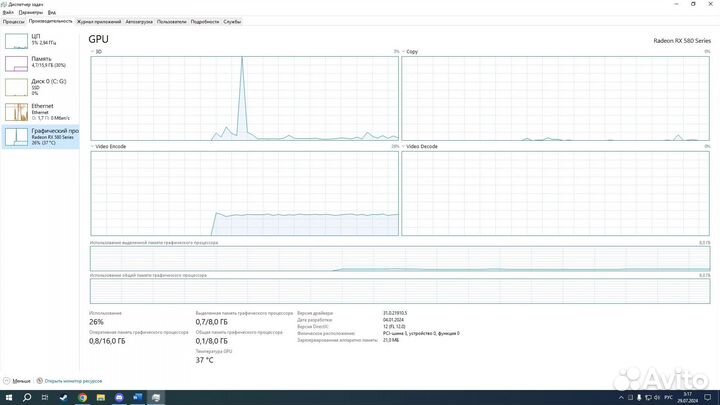Viewport: 720px width, 405px height.
Task: Switch to the Процессы tab
Action: point(13,20)
